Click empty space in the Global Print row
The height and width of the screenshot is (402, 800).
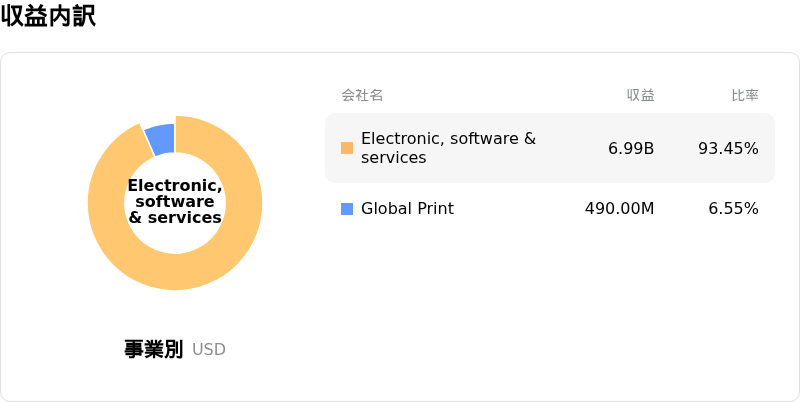tap(520, 209)
